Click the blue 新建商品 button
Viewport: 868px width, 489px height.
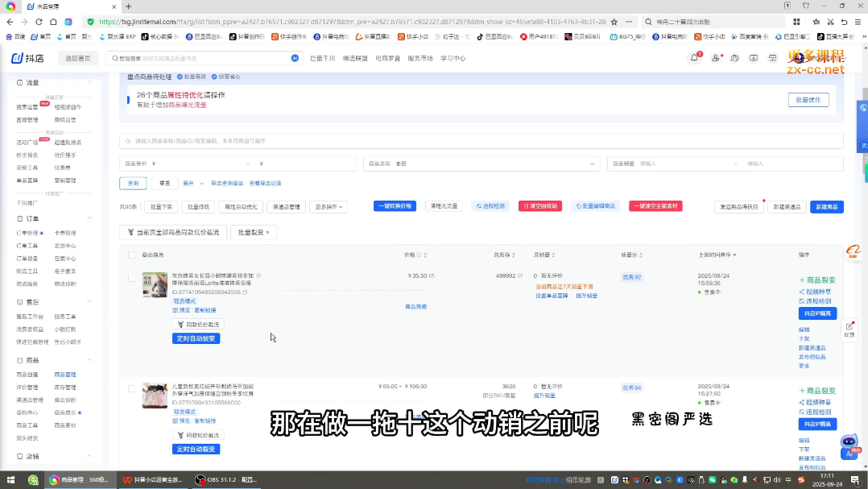click(x=826, y=207)
